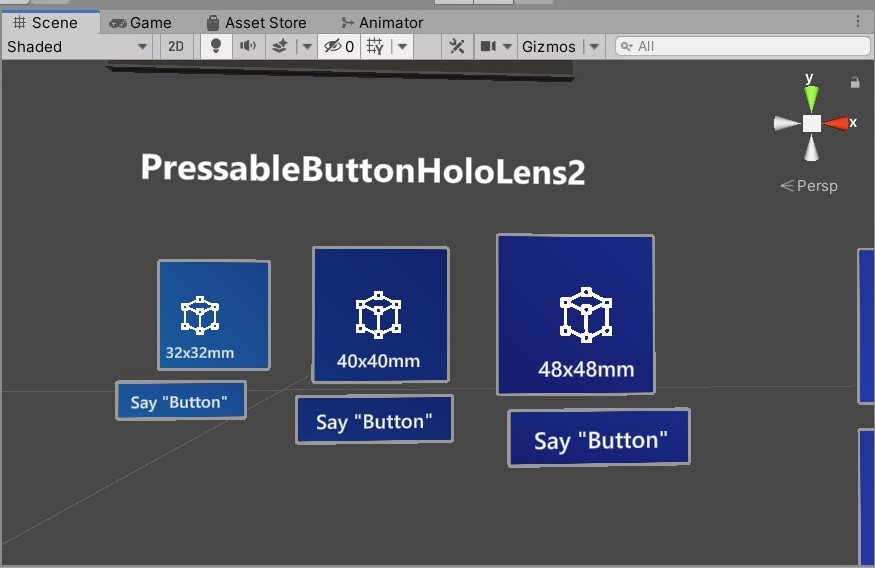Click the red X axis cone
This screenshot has width=875, height=568.
pyautogui.click(x=836, y=123)
